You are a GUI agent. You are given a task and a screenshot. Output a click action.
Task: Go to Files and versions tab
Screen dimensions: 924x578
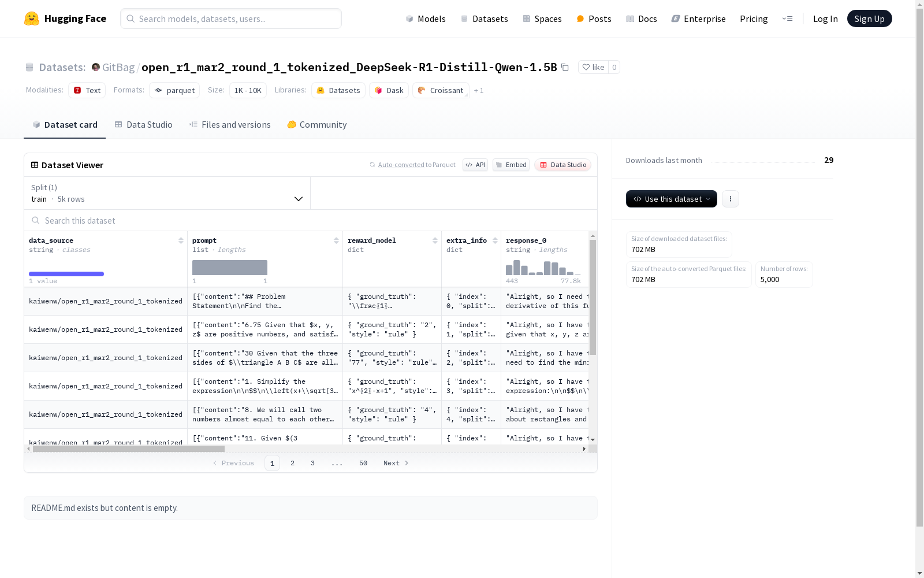click(x=230, y=125)
